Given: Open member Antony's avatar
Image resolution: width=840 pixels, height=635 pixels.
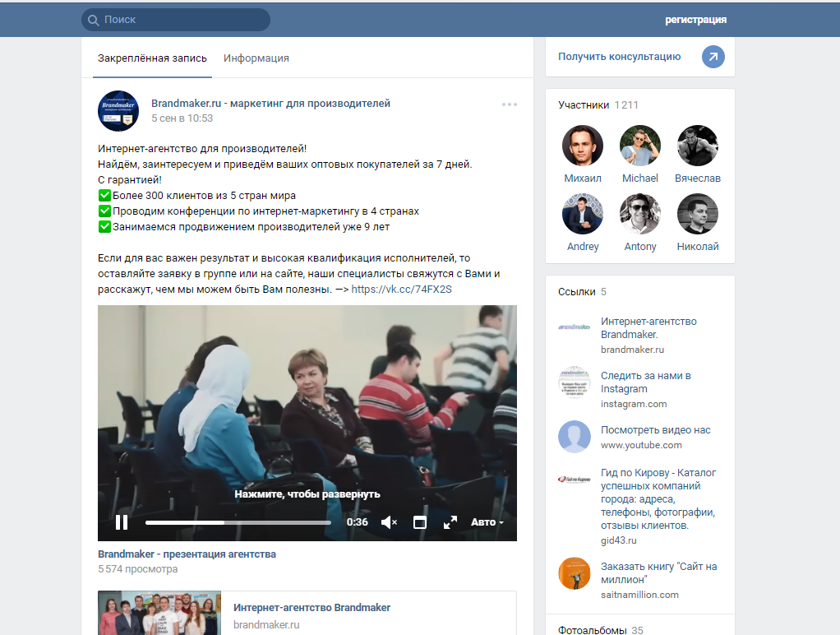Looking at the screenshot, I should tap(639, 214).
